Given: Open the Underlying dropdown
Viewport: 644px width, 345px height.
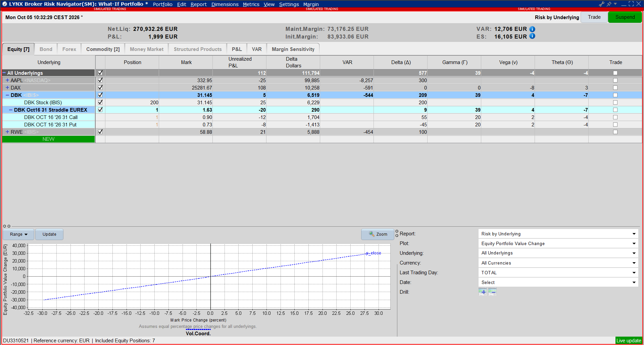Looking at the screenshot, I should pos(558,253).
